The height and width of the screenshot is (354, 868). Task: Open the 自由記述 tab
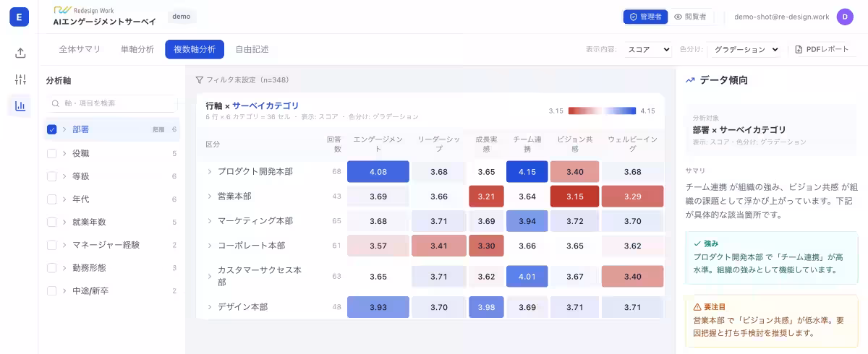pyautogui.click(x=252, y=49)
